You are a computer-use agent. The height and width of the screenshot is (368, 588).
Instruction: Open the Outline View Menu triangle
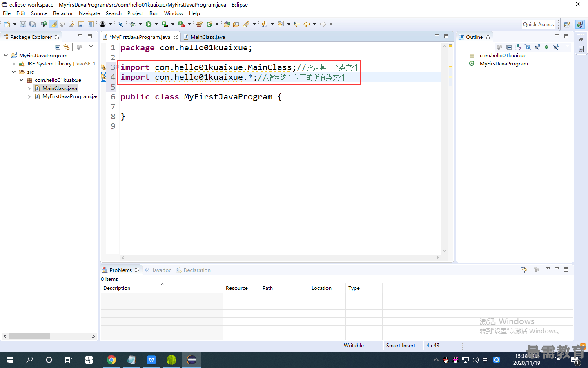point(568,46)
